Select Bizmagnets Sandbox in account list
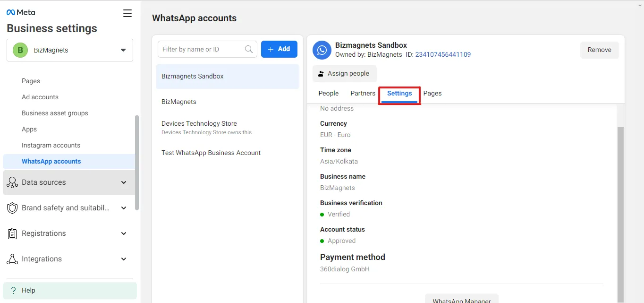 click(228, 76)
